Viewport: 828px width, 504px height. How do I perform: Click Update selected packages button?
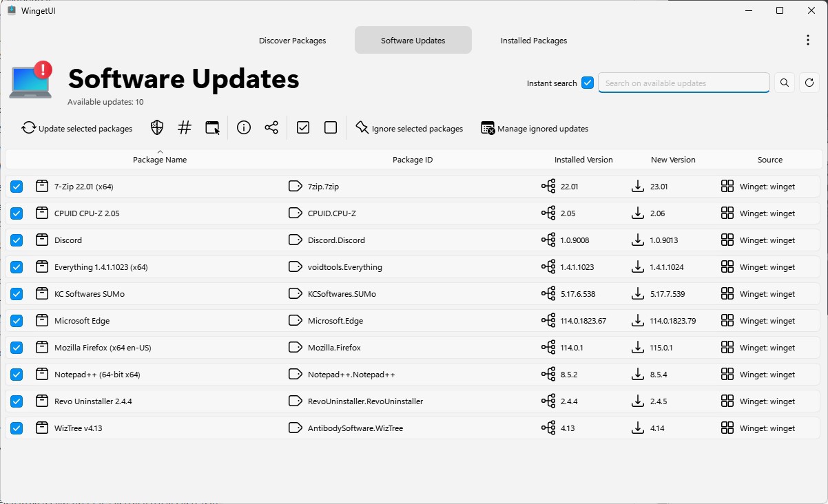[77, 128]
